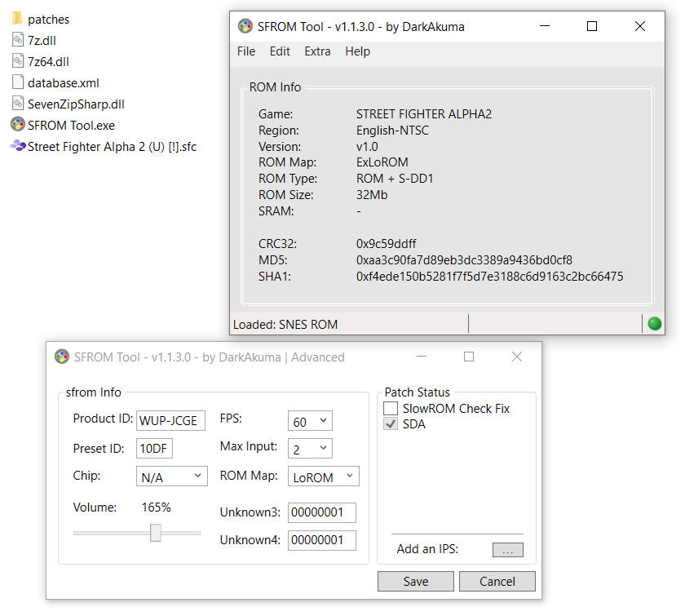Screen dimensions: 685x616
Task: Maximize the Advanced window
Action: tap(469, 357)
